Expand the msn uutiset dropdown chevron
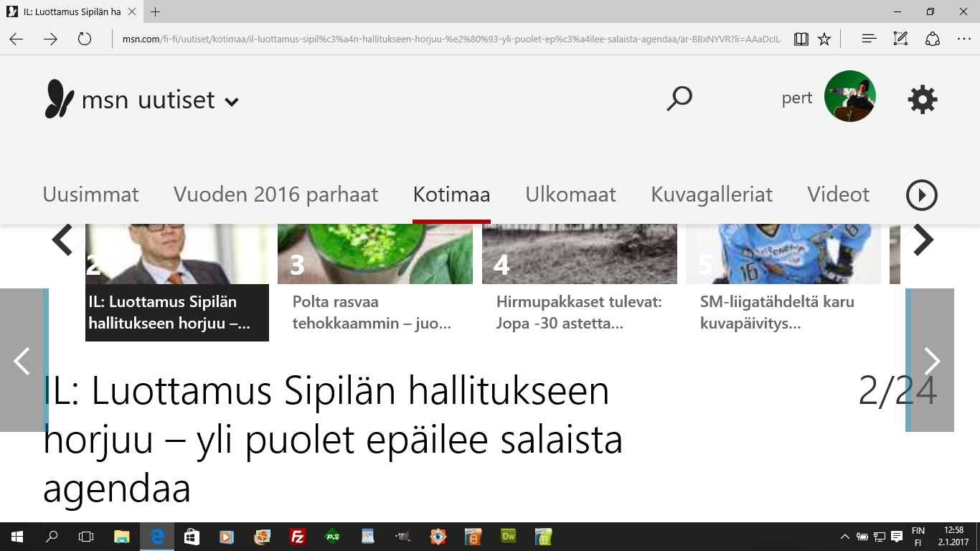 coord(231,102)
